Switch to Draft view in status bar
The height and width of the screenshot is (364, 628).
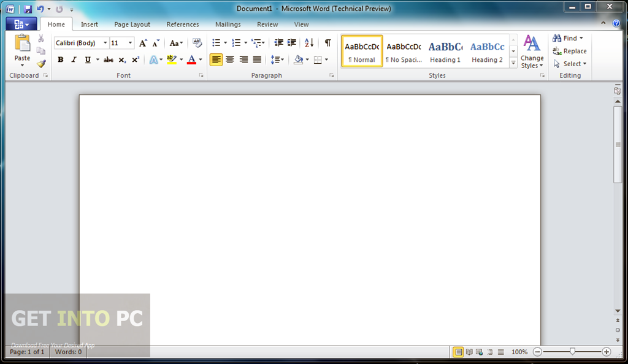click(x=500, y=352)
